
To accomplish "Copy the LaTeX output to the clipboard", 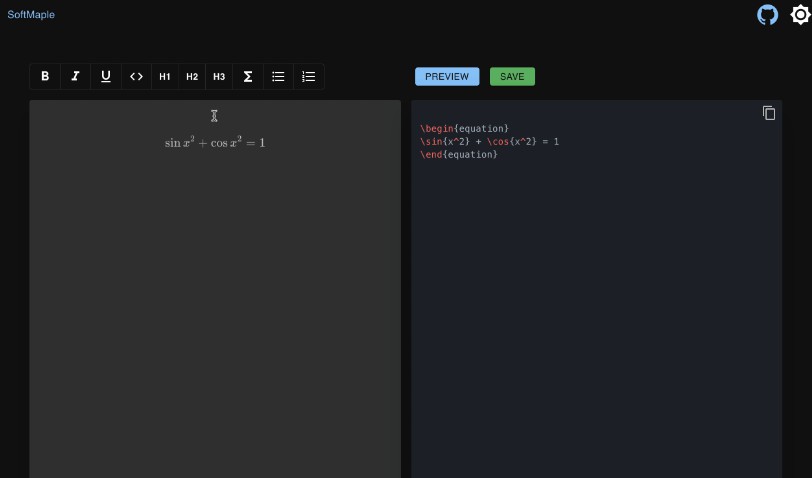I will tap(769, 113).
